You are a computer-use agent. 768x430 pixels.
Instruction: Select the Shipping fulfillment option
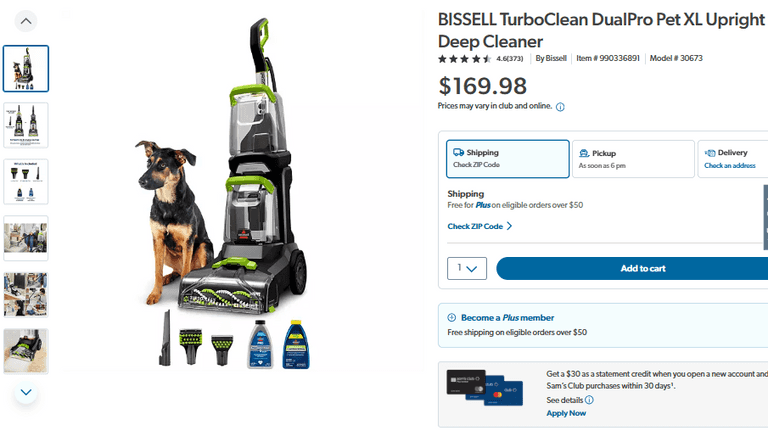(508, 159)
